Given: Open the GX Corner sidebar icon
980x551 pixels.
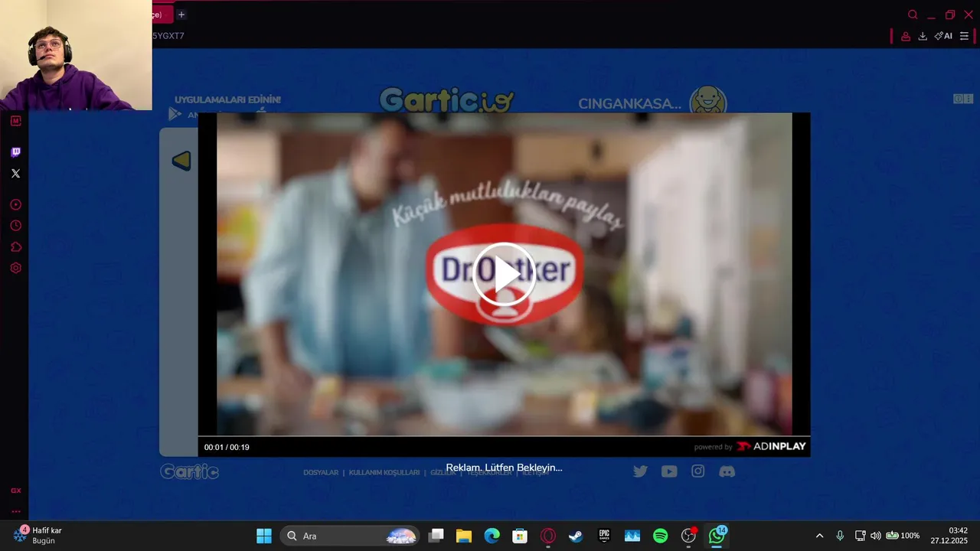Looking at the screenshot, I should pyautogui.click(x=15, y=121).
